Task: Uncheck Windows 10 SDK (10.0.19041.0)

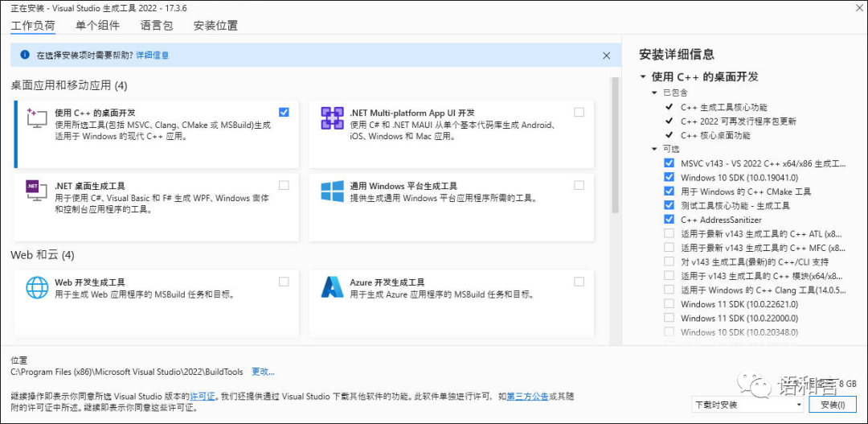Action: (669, 177)
